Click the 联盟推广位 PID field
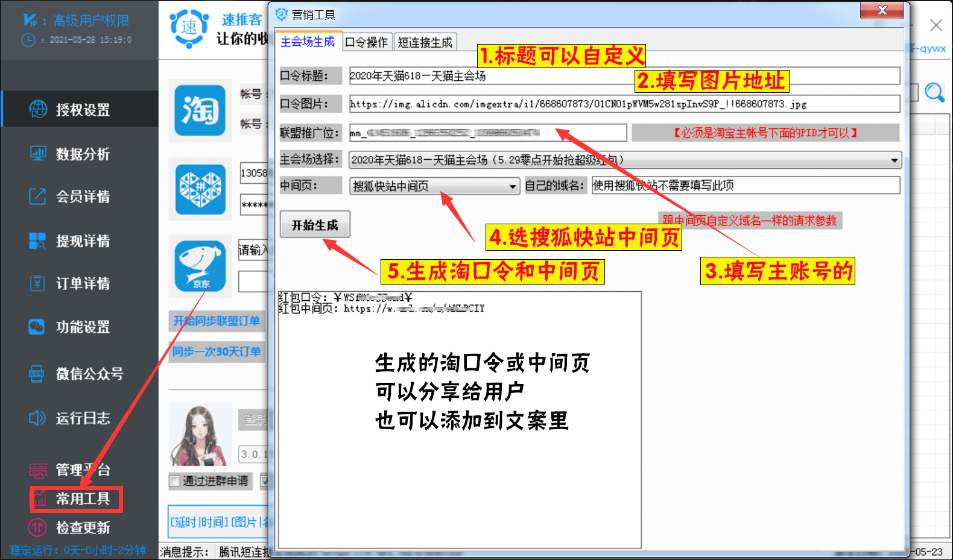Screen dimensions: 953x560 click(488, 133)
